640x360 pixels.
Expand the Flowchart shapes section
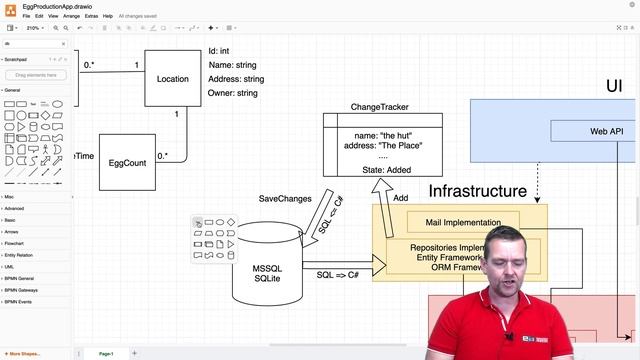pyautogui.click(x=13, y=243)
